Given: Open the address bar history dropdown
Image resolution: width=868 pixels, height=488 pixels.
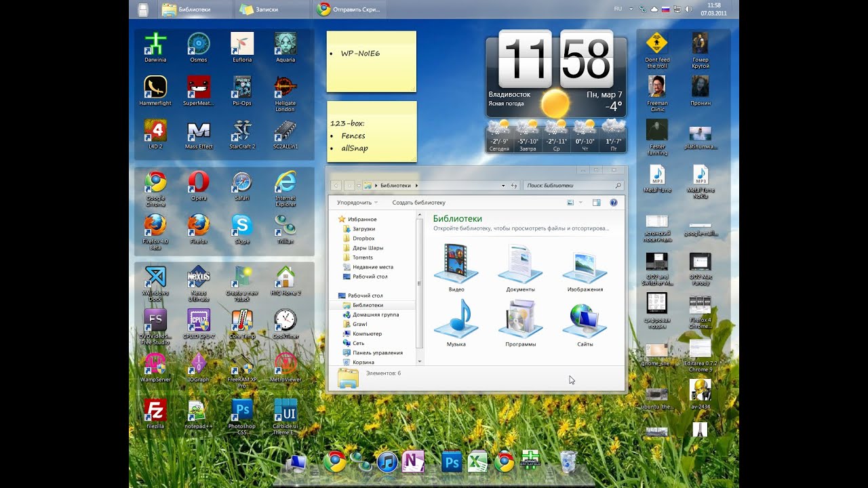Looking at the screenshot, I should coord(503,185).
